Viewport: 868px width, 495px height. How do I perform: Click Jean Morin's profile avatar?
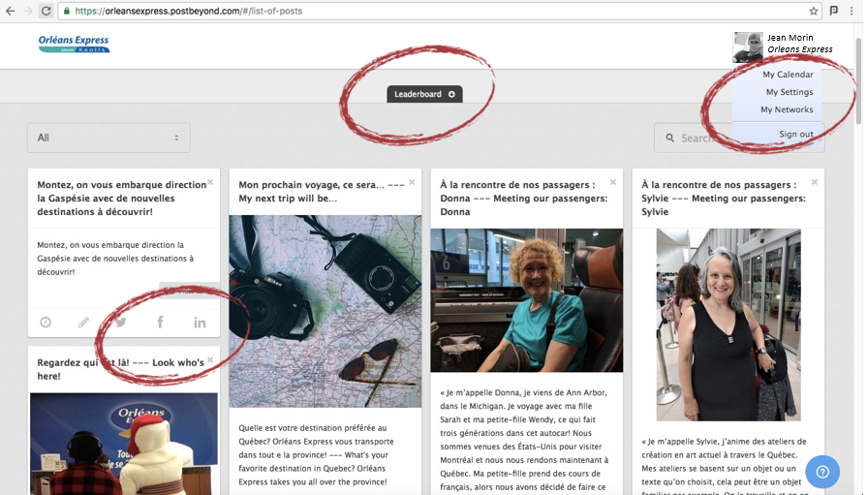click(x=748, y=46)
